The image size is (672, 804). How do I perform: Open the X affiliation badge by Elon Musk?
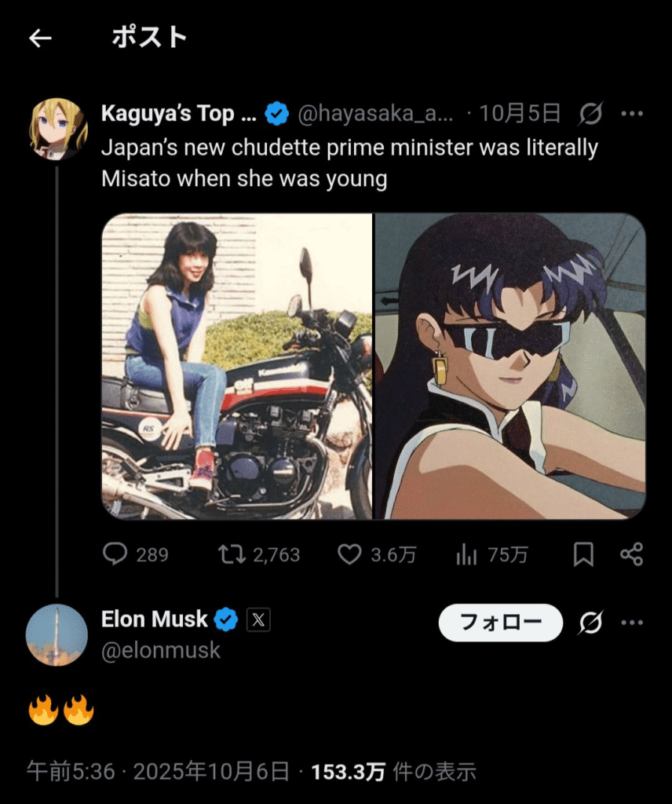258,619
